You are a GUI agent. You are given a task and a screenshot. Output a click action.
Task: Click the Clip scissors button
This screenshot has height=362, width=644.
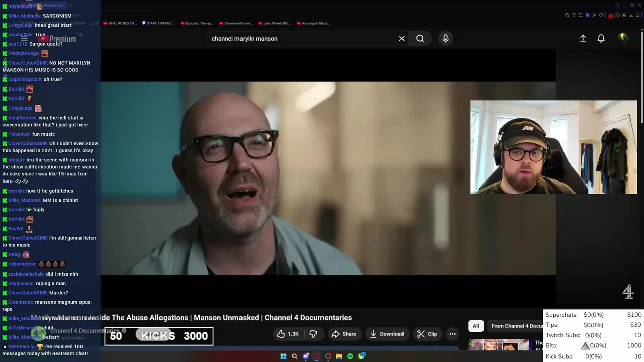427,334
